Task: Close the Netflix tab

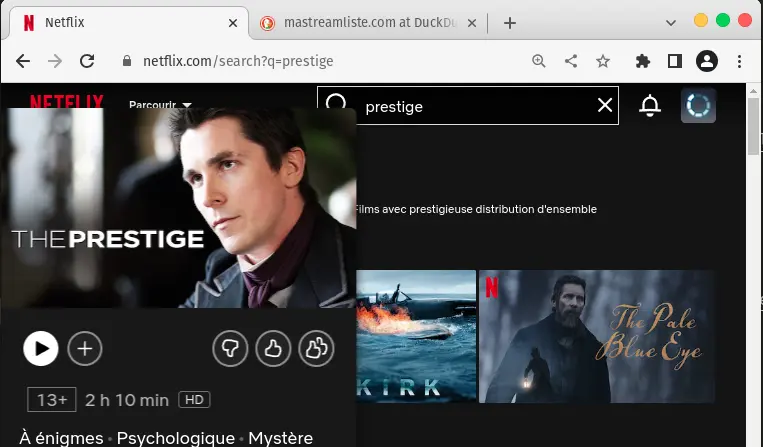Action: click(233, 23)
